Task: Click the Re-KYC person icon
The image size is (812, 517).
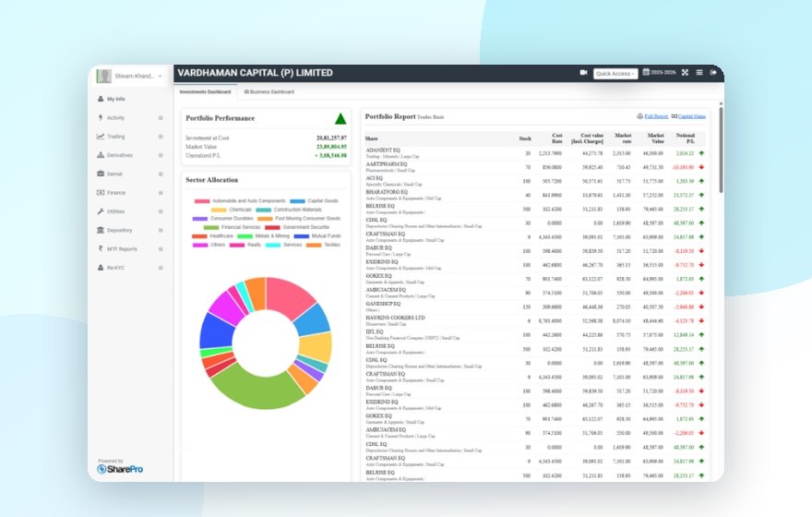Action: (101, 268)
